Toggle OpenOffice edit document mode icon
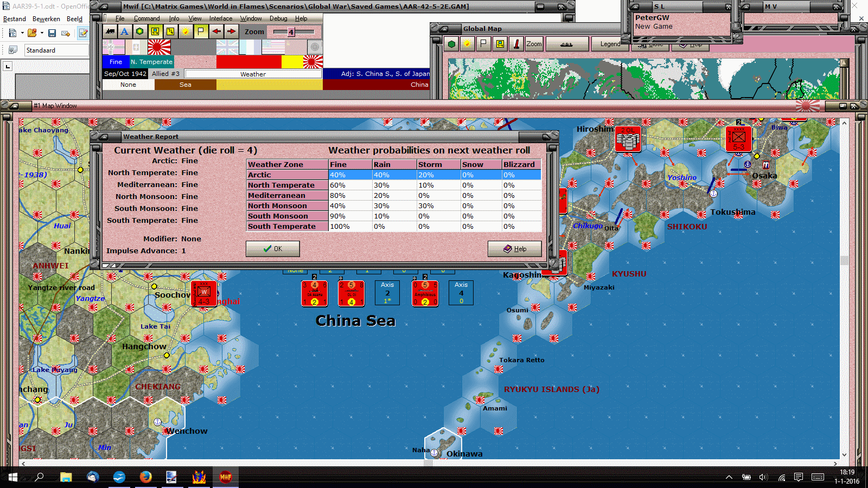This screenshot has height=488, width=868. (83, 33)
